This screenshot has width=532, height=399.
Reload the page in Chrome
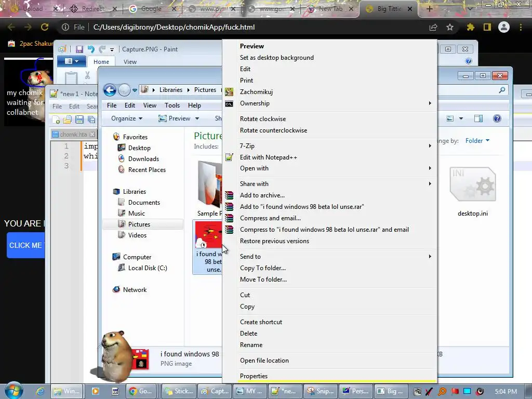pyautogui.click(x=45, y=27)
